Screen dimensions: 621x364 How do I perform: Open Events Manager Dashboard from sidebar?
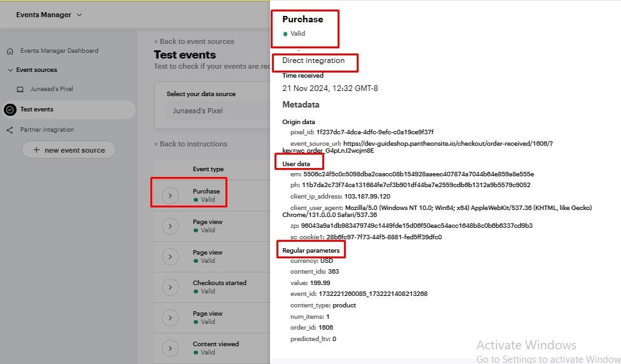pyautogui.click(x=59, y=51)
